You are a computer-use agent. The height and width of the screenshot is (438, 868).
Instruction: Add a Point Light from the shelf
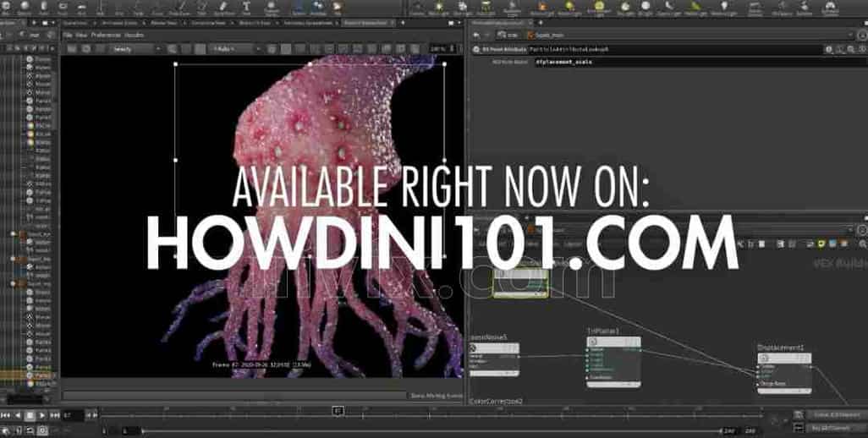pos(440,8)
